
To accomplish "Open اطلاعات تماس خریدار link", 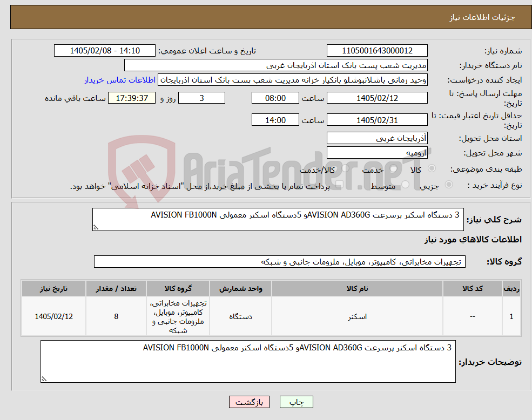I will tap(120, 80).
